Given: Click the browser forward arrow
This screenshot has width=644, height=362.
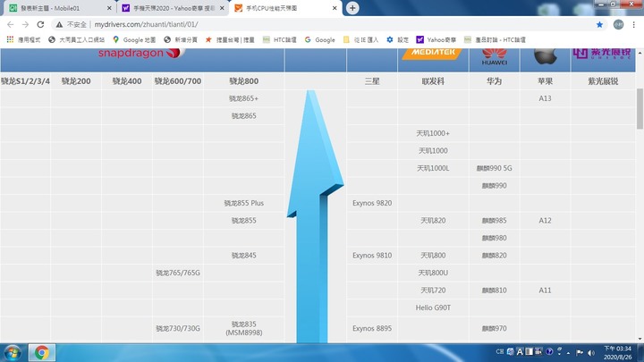Looking at the screenshot, I should [25, 25].
